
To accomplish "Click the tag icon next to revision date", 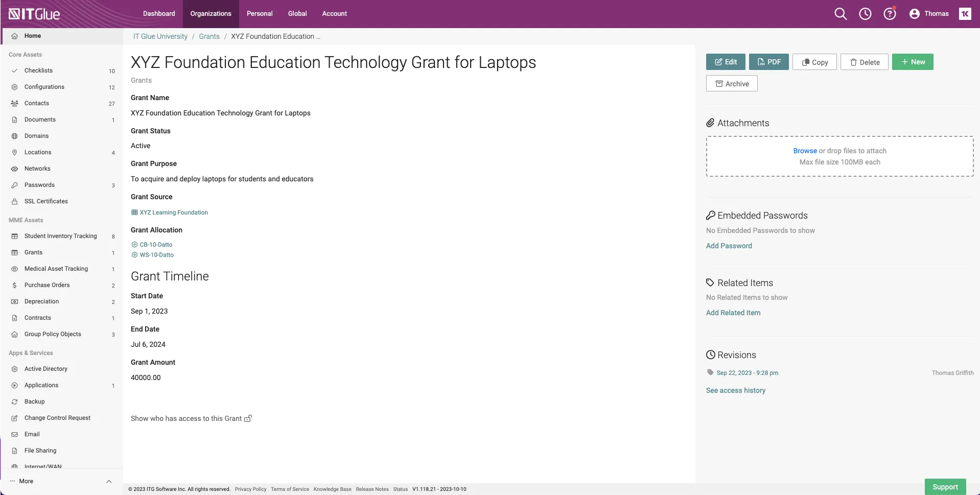I will click(710, 372).
